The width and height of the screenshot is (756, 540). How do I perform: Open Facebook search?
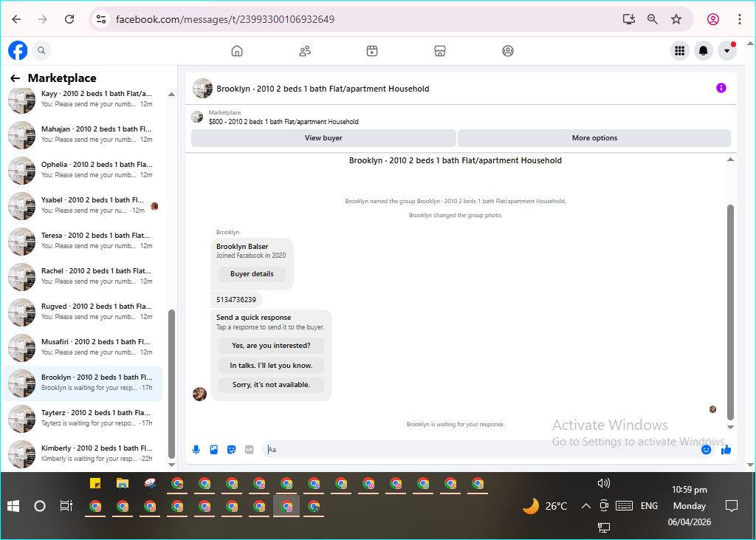[x=41, y=50]
